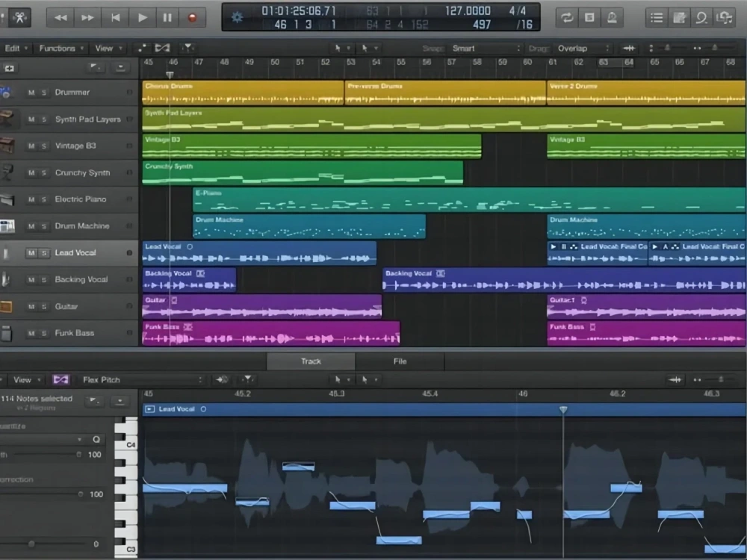Open the editor command-click tool menu
Screen dimensions: 747x560
click(x=369, y=379)
